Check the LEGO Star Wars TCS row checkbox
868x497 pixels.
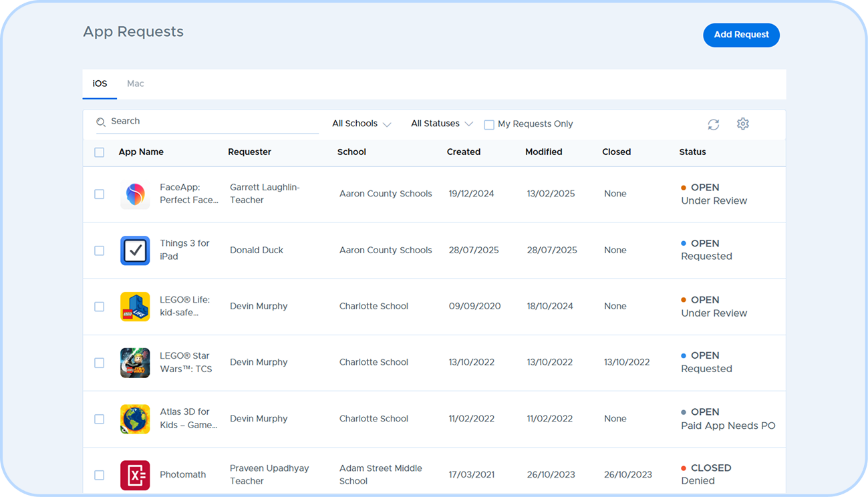[100, 363]
